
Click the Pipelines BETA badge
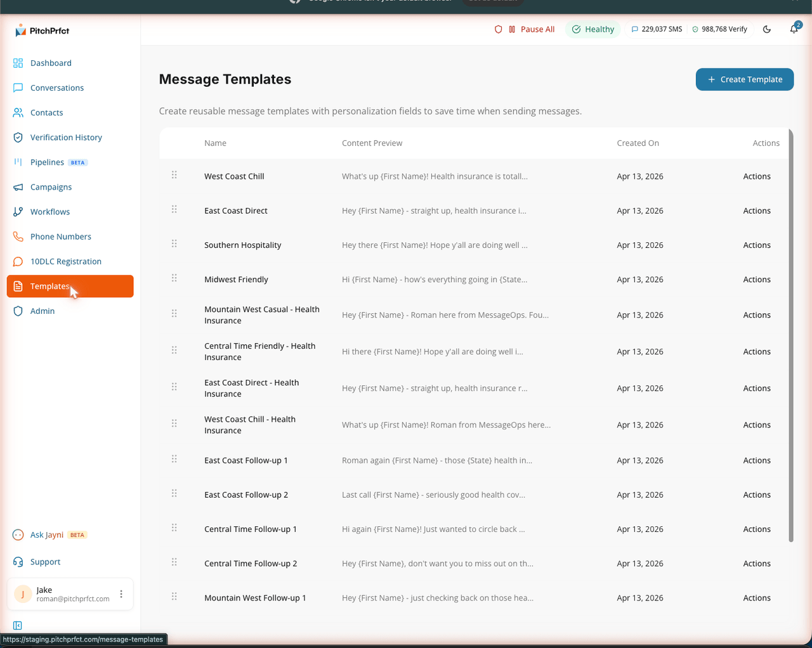pos(77,162)
